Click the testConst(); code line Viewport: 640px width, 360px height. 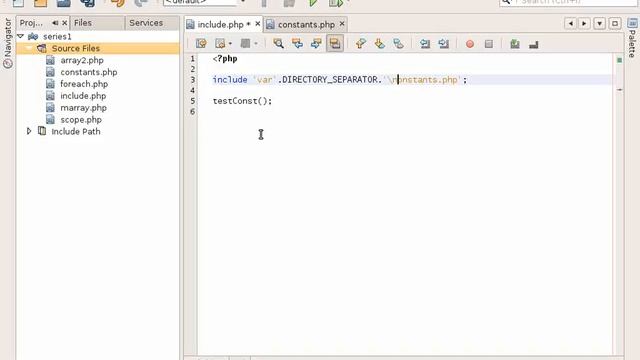tap(242, 101)
